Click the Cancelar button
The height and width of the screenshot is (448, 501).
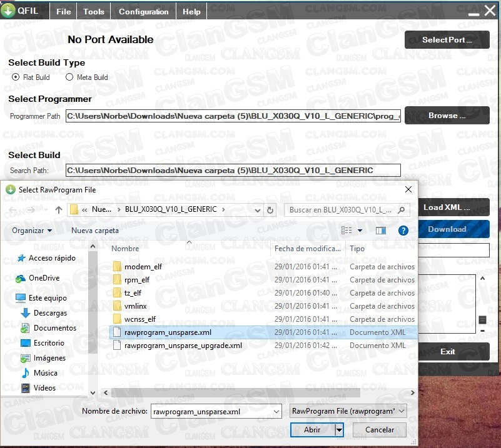pyautogui.click(x=380, y=430)
